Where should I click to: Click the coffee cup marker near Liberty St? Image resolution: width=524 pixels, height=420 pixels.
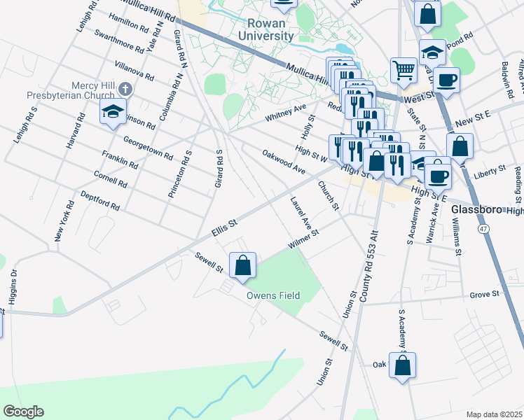pyautogui.click(x=439, y=175)
